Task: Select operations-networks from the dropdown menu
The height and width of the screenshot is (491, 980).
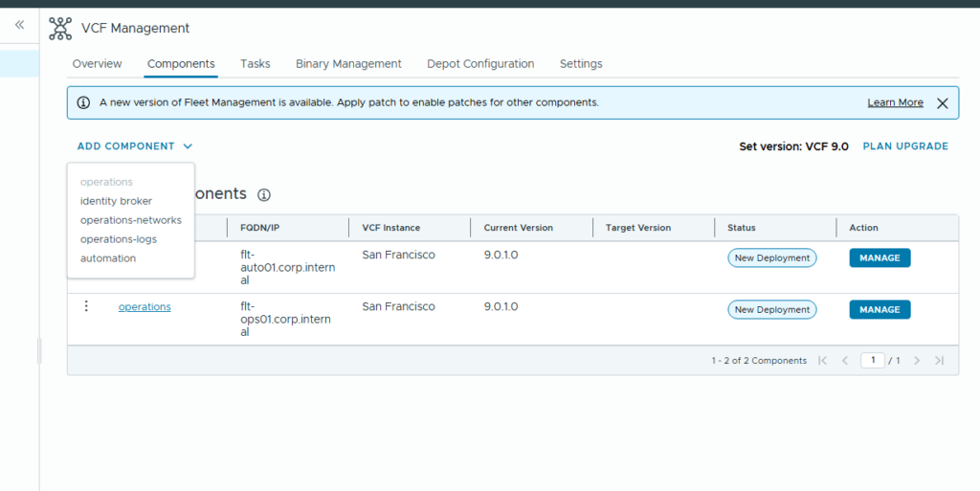Action: click(130, 220)
